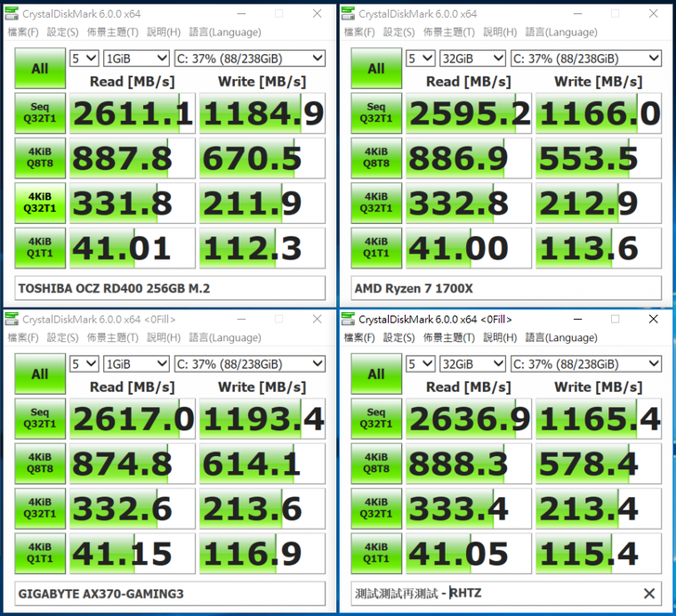
Task: Open drive C: selector in AMD Ryzen window
Action: [x=586, y=59]
